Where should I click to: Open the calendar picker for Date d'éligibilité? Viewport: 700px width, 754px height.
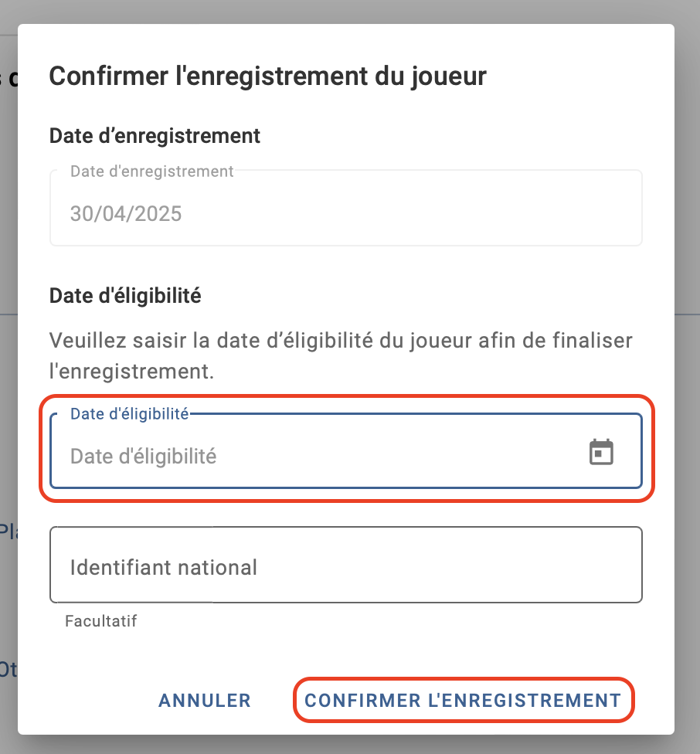pyautogui.click(x=601, y=452)
